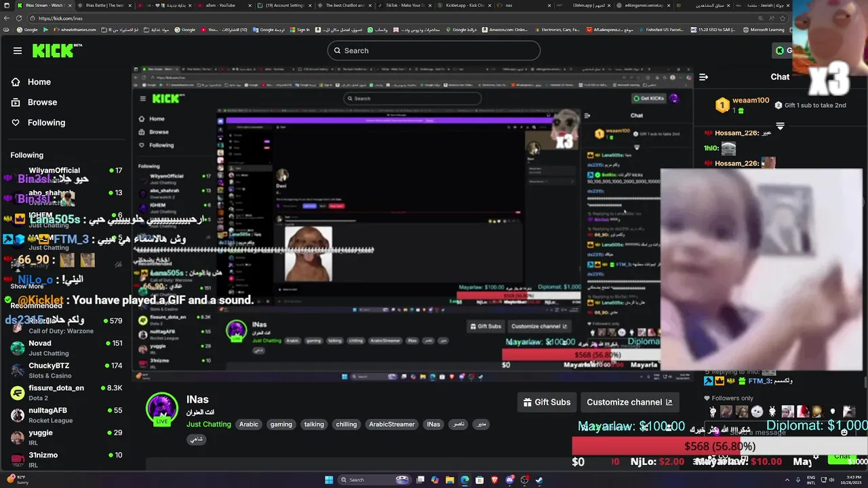Click the Kick search field
This screenshot has height=488, width=868.
434,51
